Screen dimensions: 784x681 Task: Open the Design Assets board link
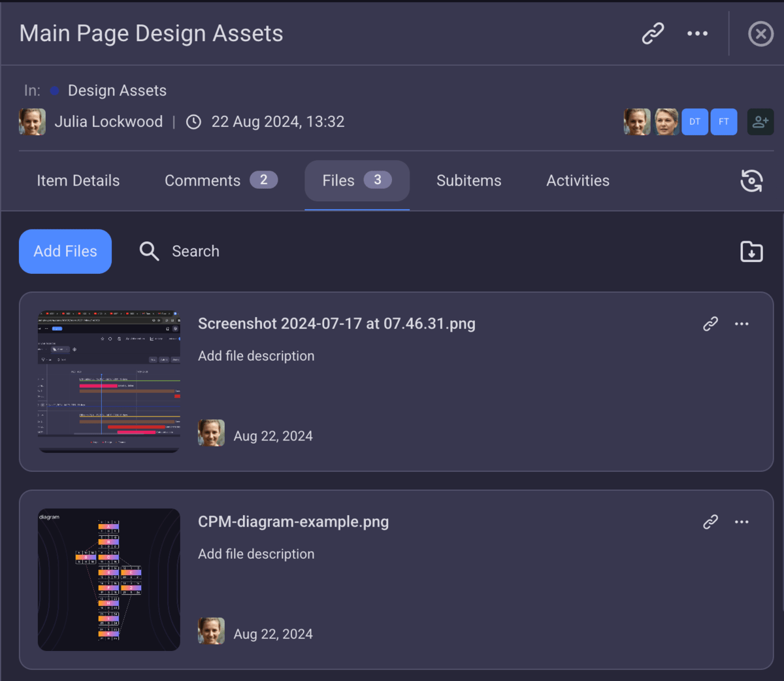[x=116, y=90]
